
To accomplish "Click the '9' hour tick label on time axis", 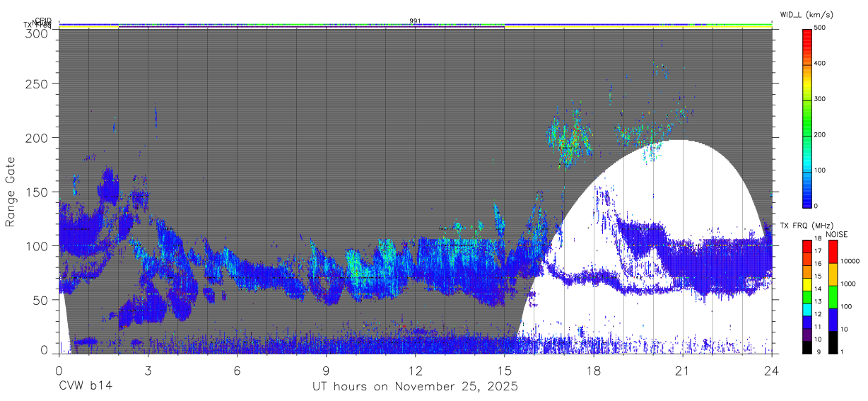I will 326,370.
